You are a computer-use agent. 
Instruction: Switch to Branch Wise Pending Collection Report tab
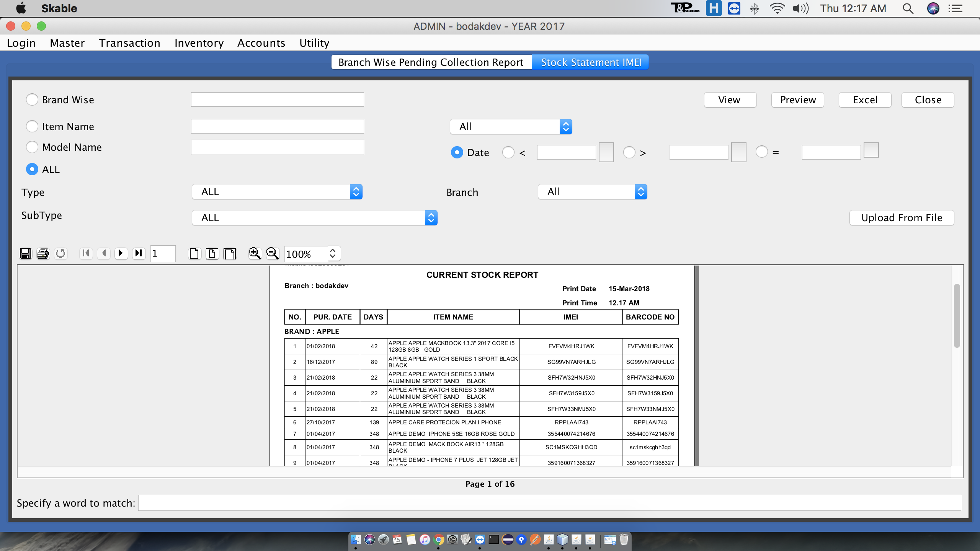pos(431,62)
